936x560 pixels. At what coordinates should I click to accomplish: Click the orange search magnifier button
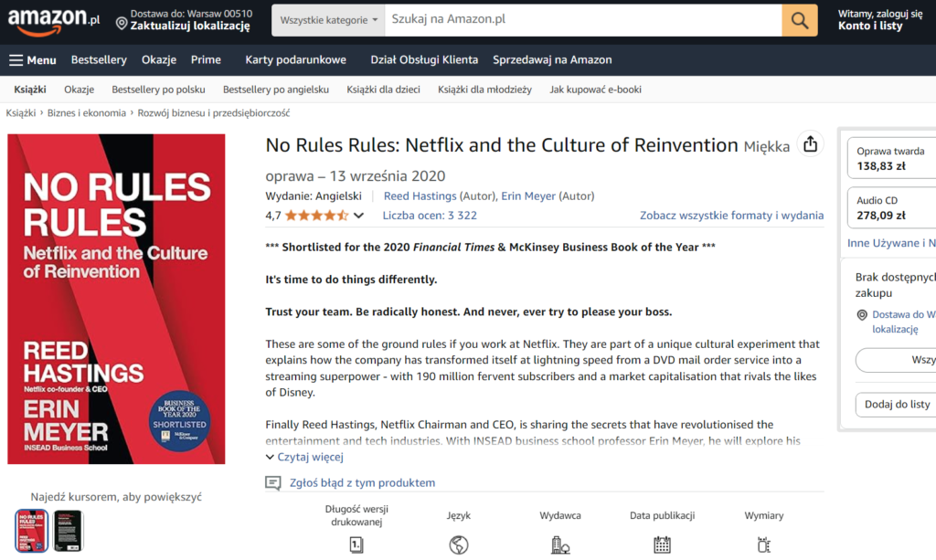point(800,20)
